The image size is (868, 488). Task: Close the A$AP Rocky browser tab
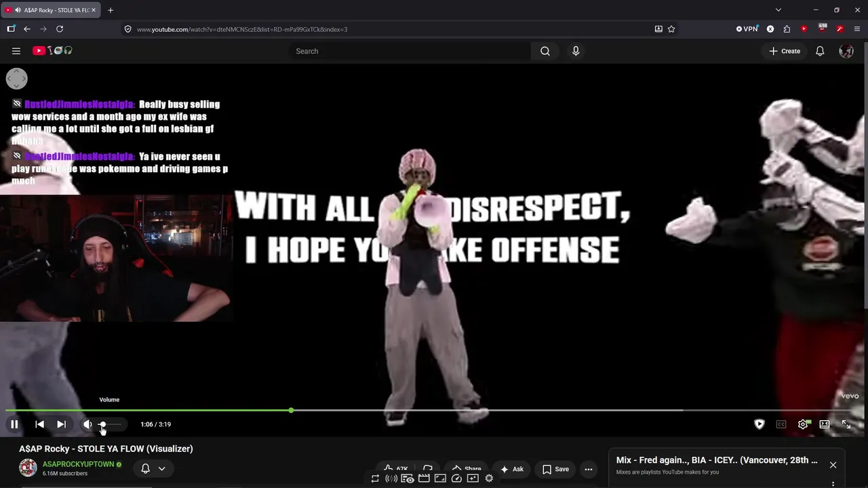(94, 10)
